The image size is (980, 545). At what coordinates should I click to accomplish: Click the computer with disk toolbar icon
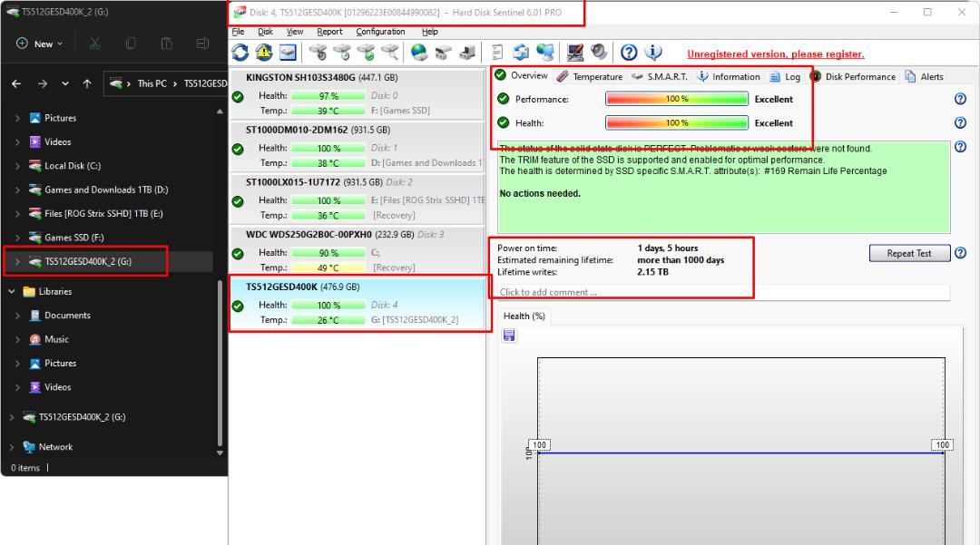(x=467, y=53)
